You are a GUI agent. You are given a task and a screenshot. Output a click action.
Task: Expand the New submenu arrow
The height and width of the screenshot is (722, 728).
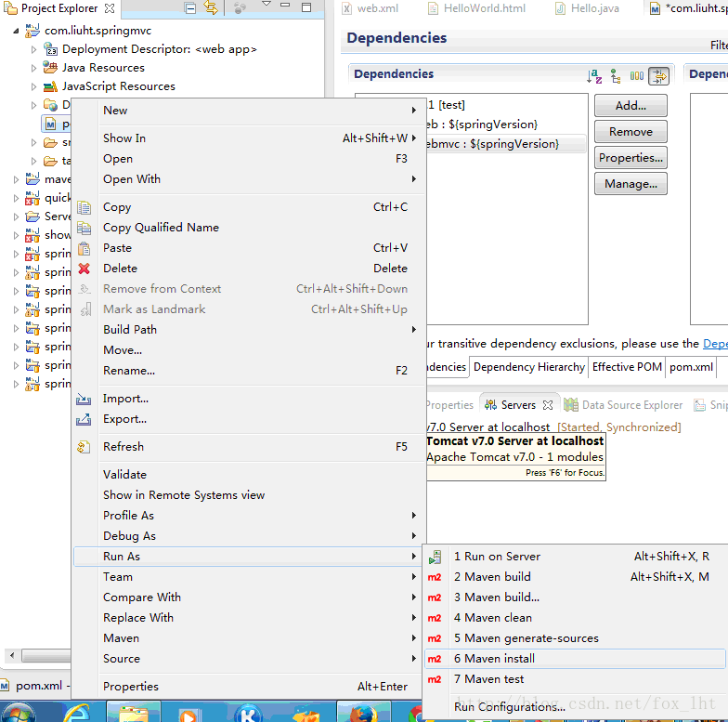coord(414,110)
